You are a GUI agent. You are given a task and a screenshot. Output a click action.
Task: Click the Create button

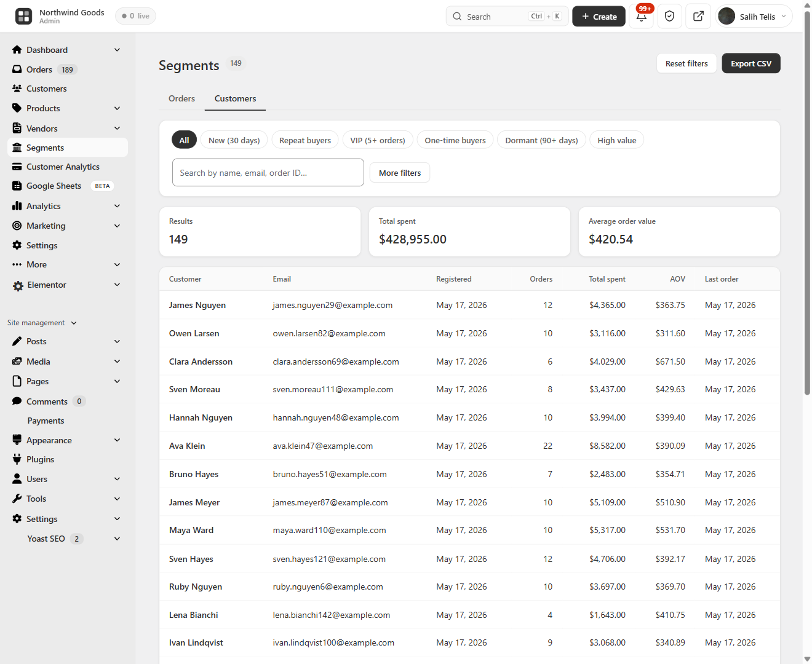coord(599,17)
